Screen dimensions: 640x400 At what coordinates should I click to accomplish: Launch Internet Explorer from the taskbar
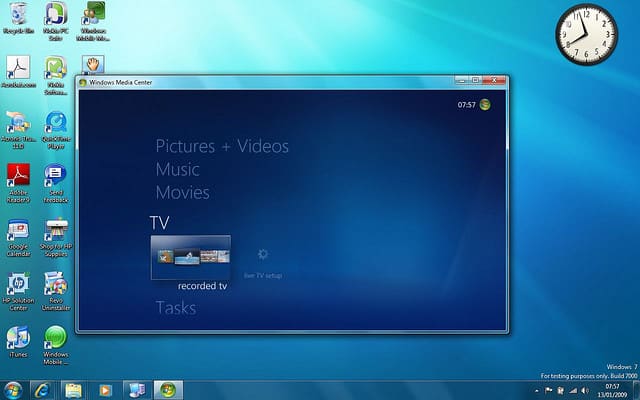(41, 389)
